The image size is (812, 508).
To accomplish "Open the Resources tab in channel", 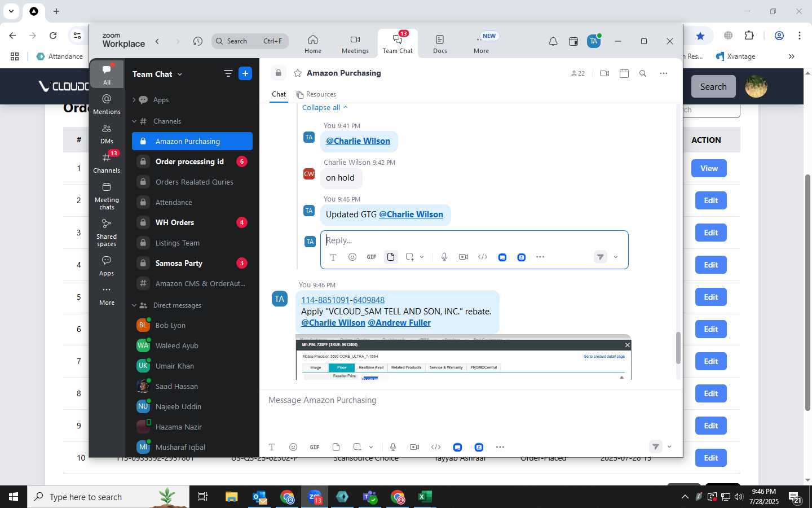I will click(x=316, y=94).
